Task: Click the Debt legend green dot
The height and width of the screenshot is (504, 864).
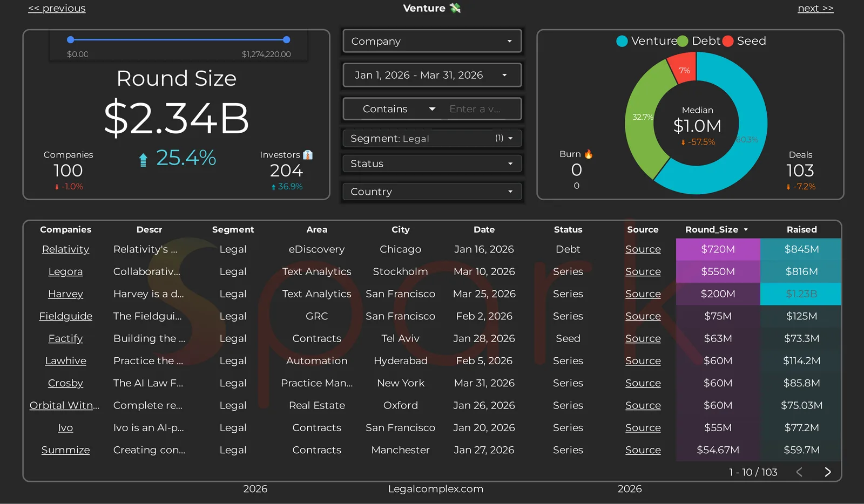Action: click(683, 41)
